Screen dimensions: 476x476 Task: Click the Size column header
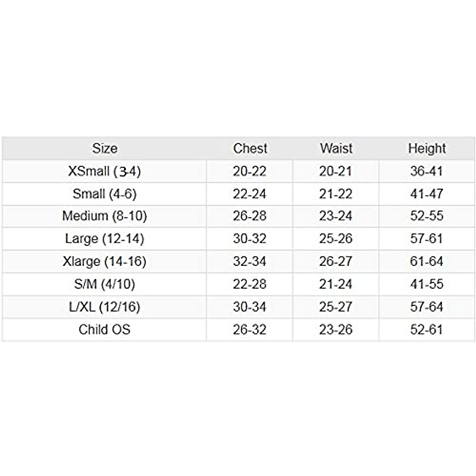[105, 148]
